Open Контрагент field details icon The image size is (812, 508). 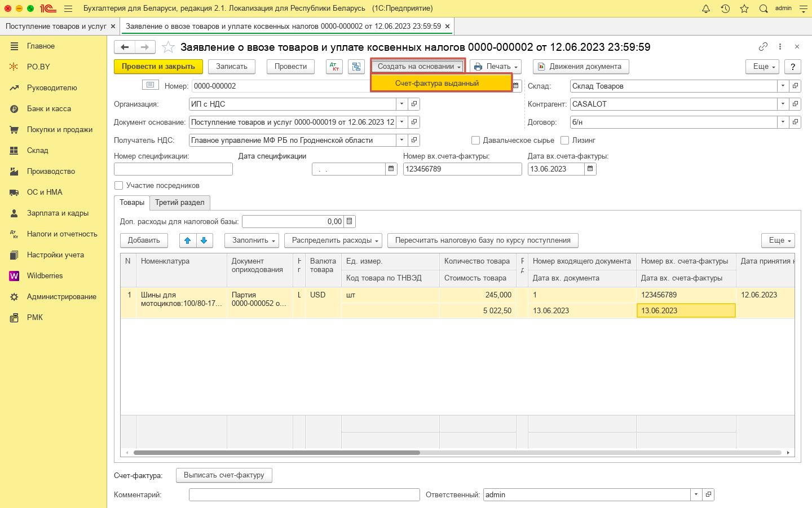point(795,104)
